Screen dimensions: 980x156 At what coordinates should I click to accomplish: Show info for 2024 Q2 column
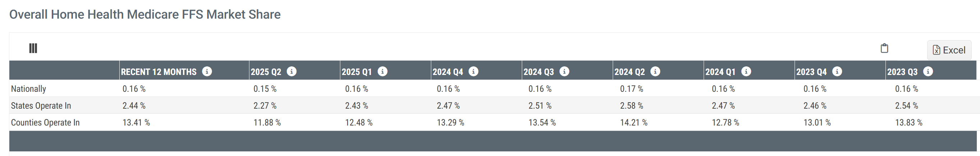tap(655, 71)
